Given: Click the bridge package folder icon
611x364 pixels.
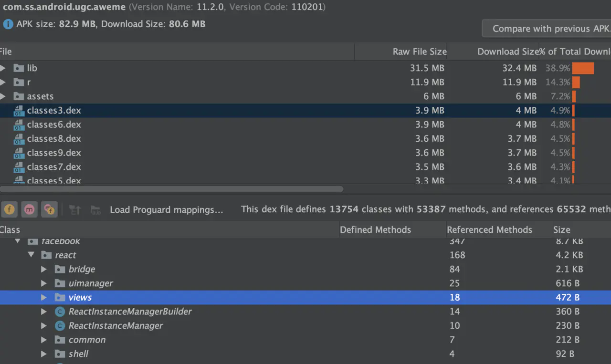Looking at the screenshot, I should tap(60, 270).
